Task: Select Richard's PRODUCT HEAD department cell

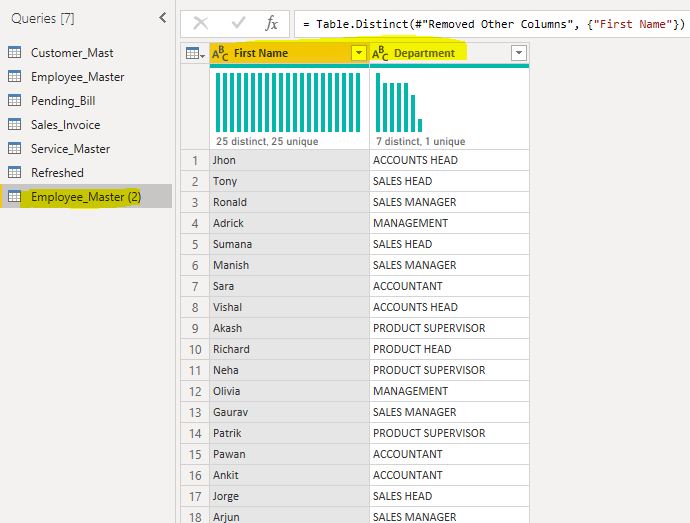Action: tap(449, 349)
